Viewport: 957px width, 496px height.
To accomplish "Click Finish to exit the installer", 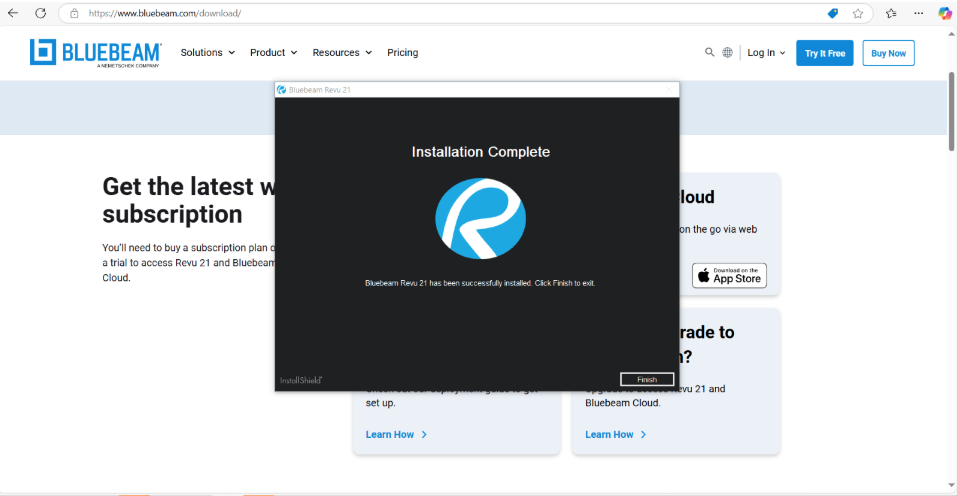I will click(647, 380).
